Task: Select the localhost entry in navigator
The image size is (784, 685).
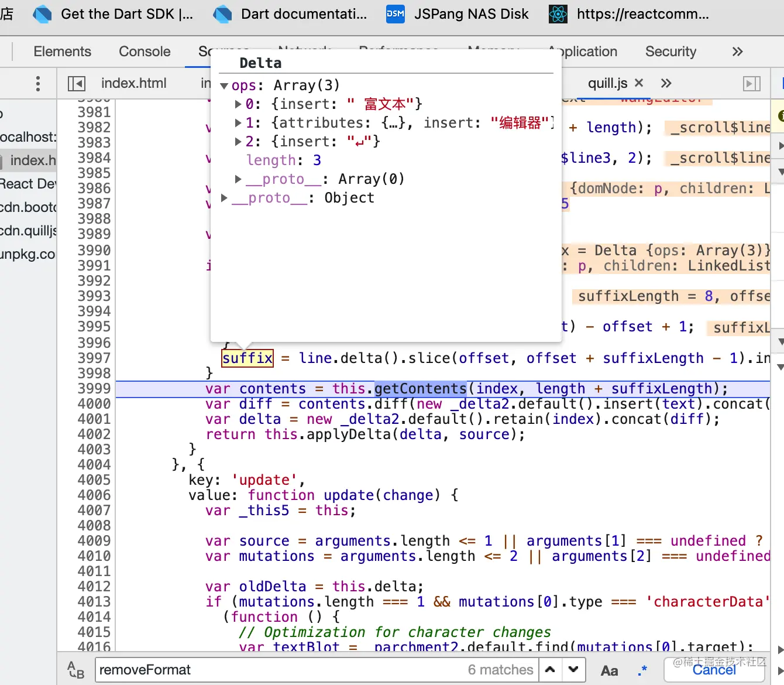Action: (28, 137)
